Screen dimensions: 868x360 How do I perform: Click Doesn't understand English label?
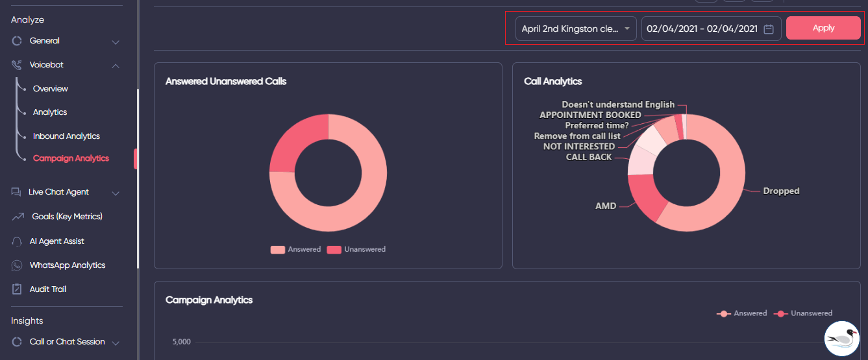pyautogui.click(x=618, y=104)
